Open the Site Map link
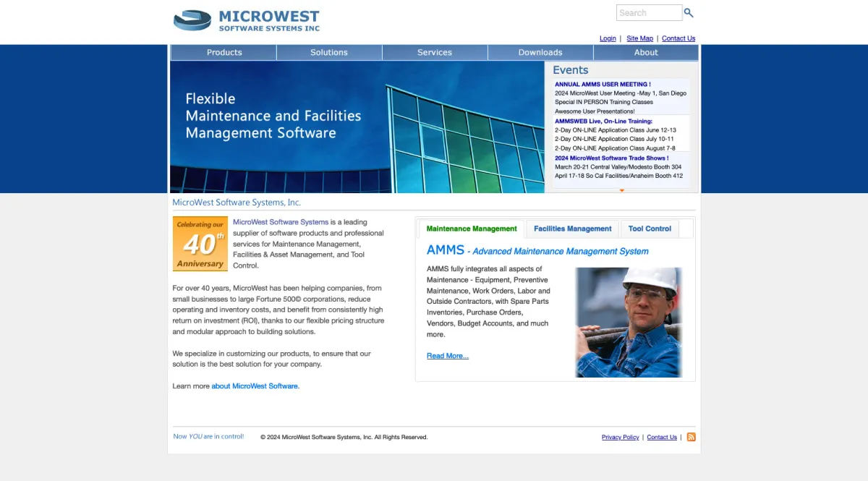868x481 pixels. [639, 38]
